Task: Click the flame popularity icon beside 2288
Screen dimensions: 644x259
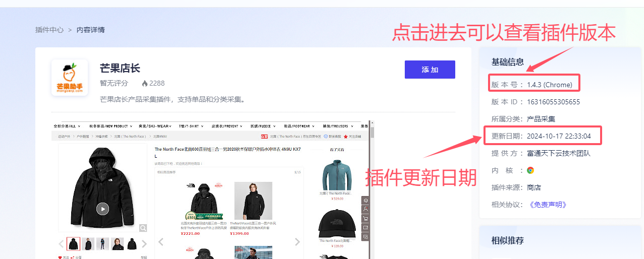Action: (144, 83)
